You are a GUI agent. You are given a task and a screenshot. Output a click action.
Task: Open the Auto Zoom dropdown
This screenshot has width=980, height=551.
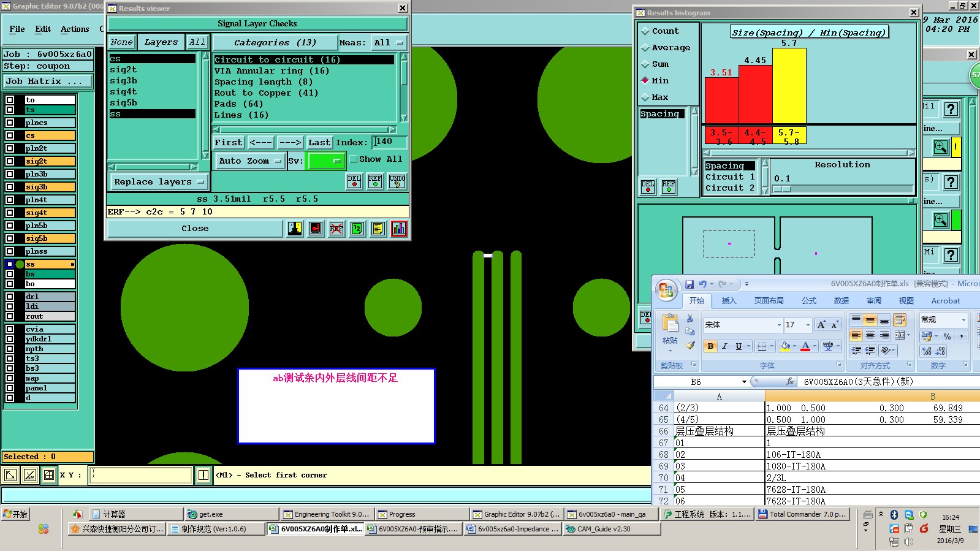tap(250, 161)
